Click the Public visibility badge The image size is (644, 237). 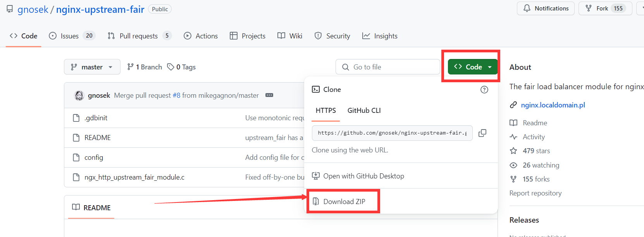coord(160,9)
